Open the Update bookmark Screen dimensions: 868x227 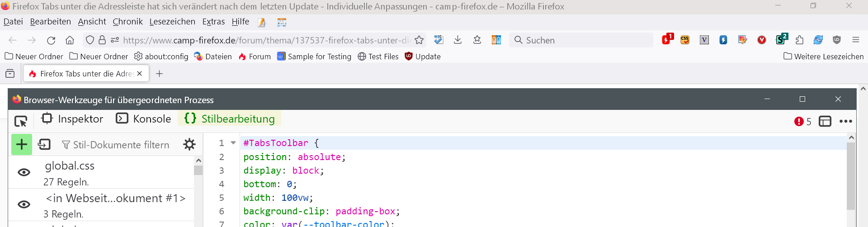(x=423, y=56)
